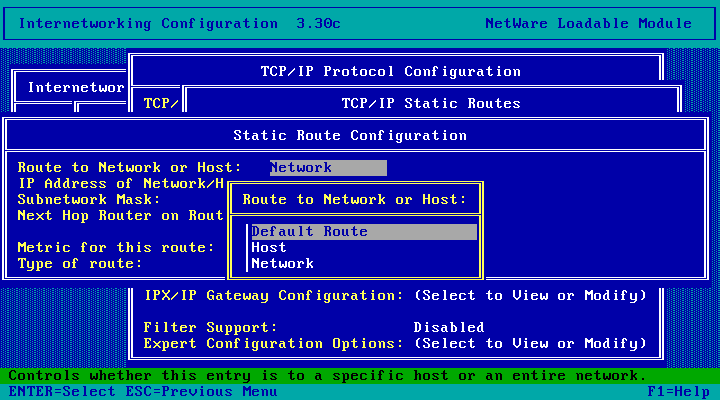The width and height of the screenshot is (720, 400).
Task: Choose Host in the route type list
Action: pos(269,248)
